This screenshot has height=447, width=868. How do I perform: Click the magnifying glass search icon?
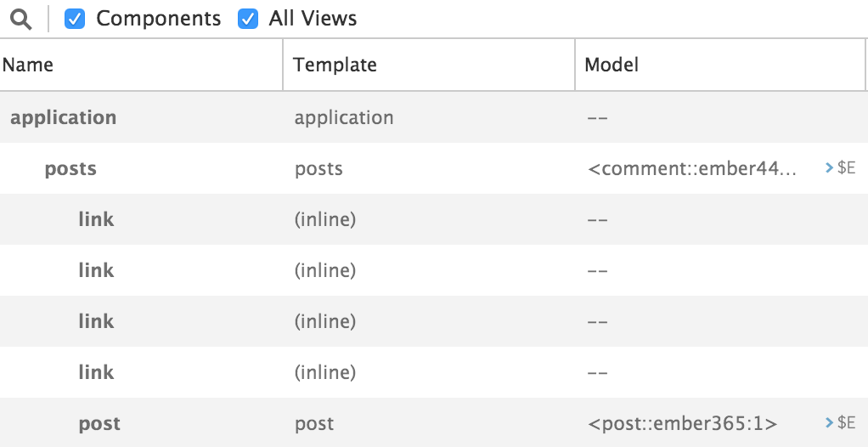pyautogui.click(x=20, y=19)
